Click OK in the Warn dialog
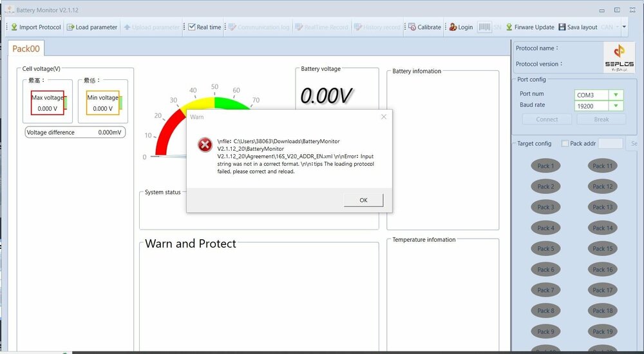Screen dimensions: 644x354 363,201
